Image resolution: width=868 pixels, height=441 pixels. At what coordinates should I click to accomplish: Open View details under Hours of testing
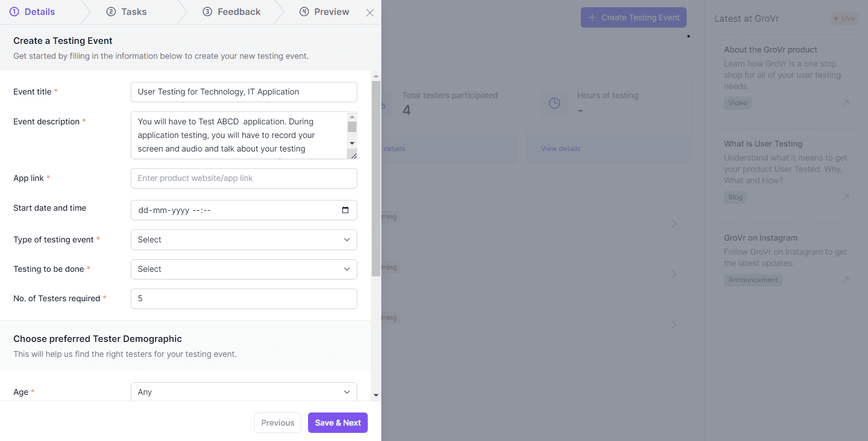click(560, 148)
